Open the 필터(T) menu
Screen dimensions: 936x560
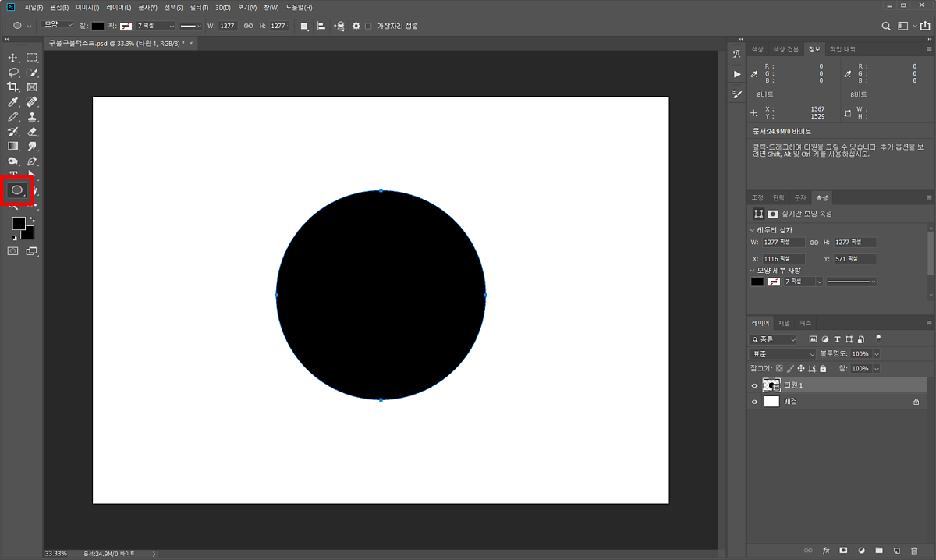[x=200, y=7]
